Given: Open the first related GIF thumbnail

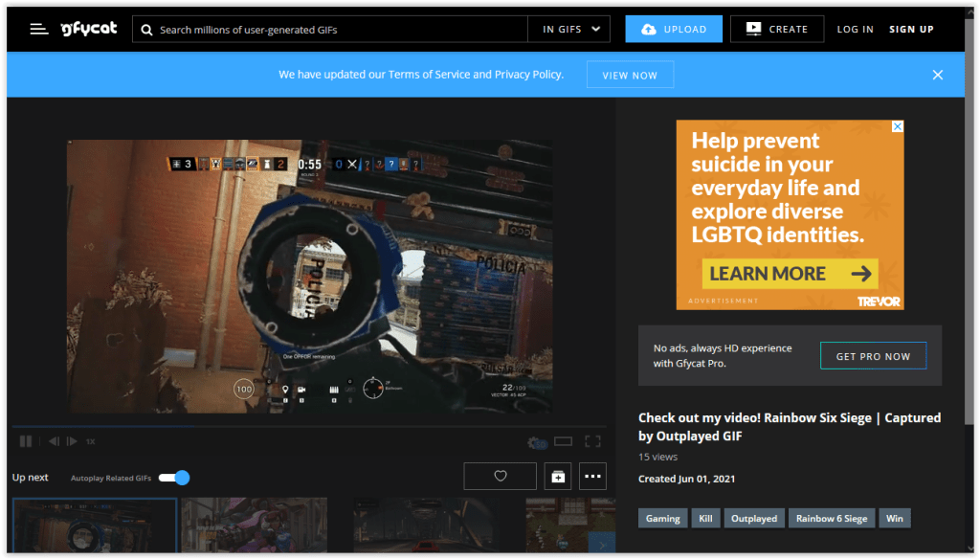Looking at the screenshot, I should 93,525.
